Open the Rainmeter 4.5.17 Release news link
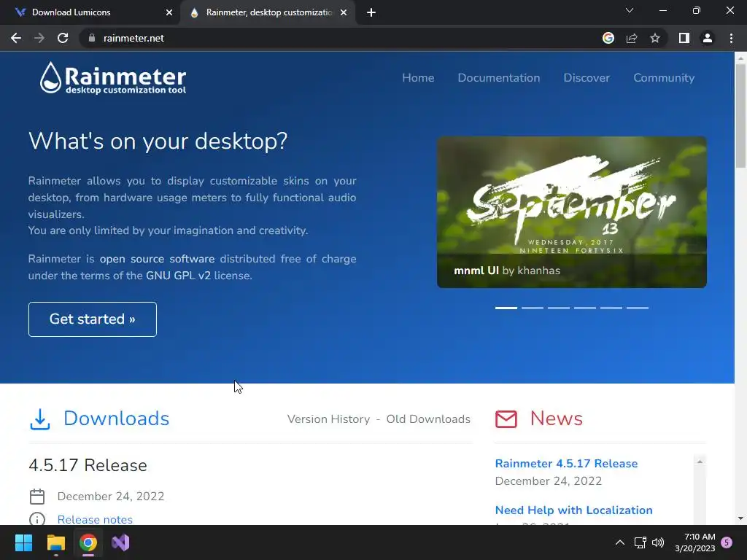The image size is (747, 560). [566, 463]
